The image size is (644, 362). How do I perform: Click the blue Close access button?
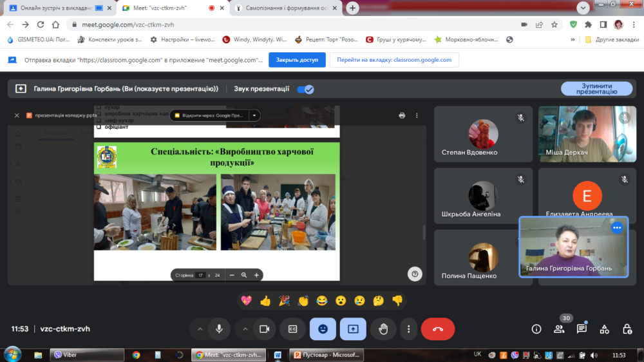pyautogui.click(x=297, y=60)
